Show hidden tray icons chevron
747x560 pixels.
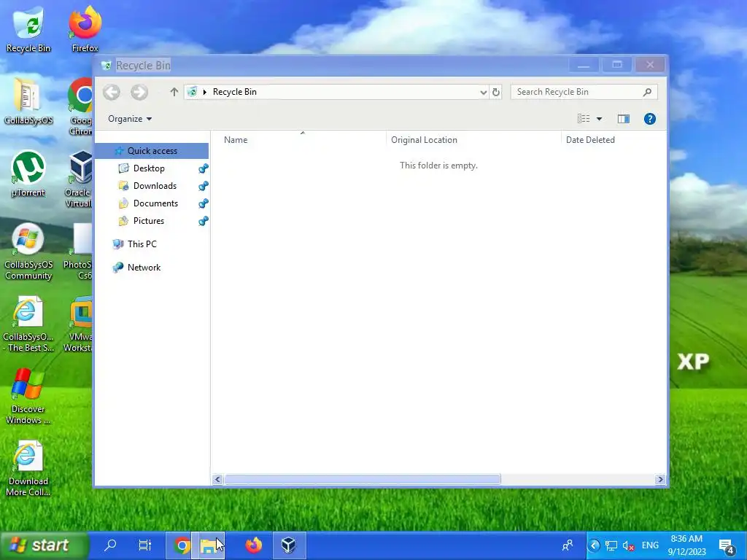(x=594, y=545)
